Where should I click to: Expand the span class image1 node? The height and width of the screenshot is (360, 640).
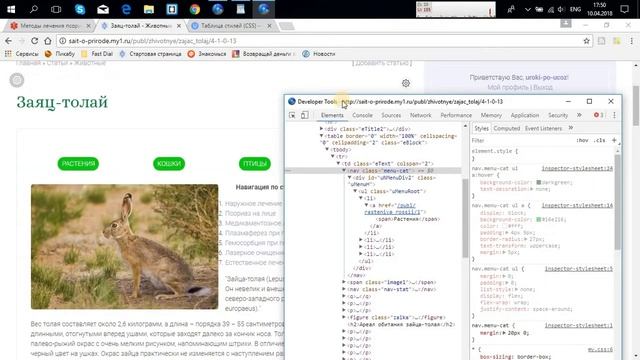[x=344, y=282]
